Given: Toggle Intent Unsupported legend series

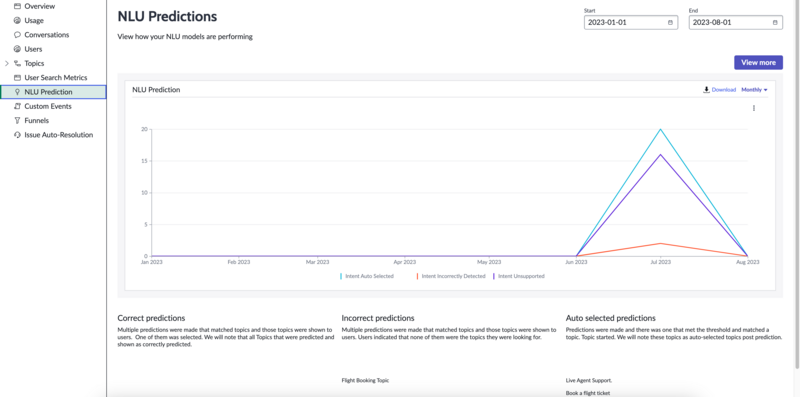Looking at the screenshot, I should point(518,276).
